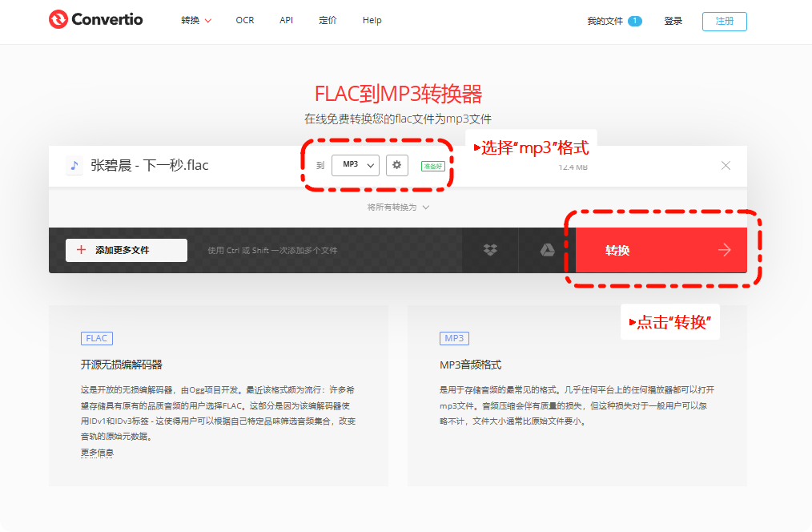Add file from Google Drive icon
Screen dimensions: 812x532
pos(547,250)
